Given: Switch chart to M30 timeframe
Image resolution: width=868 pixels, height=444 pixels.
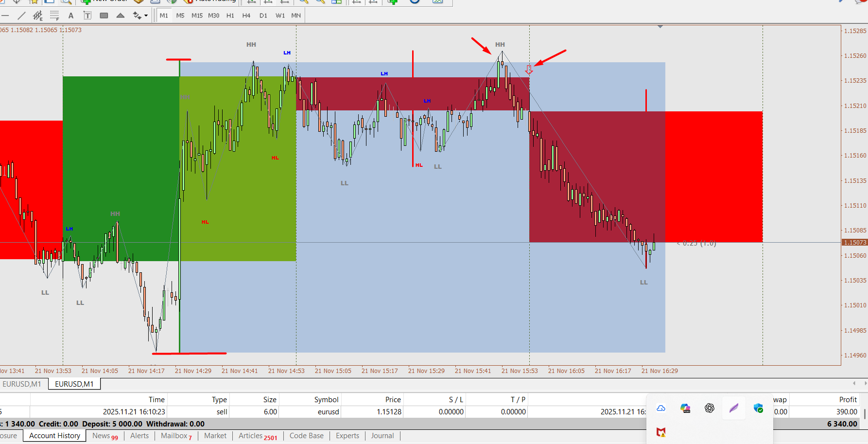Looking at the screenshot, I should [x=214, y=16].
